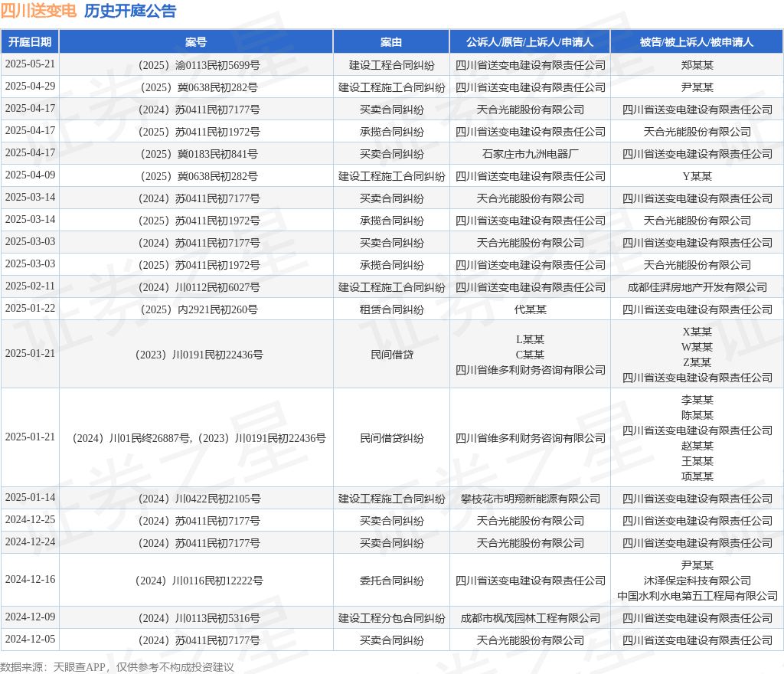Select the 数据来源 footer note
Screen dimensions: 784x674
point(117,667)
